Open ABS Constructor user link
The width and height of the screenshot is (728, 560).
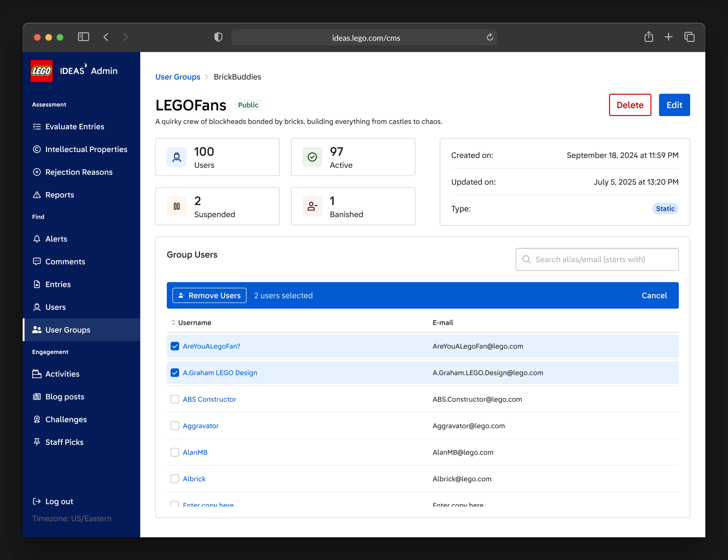pyautogui.click(x=209, y=399)
